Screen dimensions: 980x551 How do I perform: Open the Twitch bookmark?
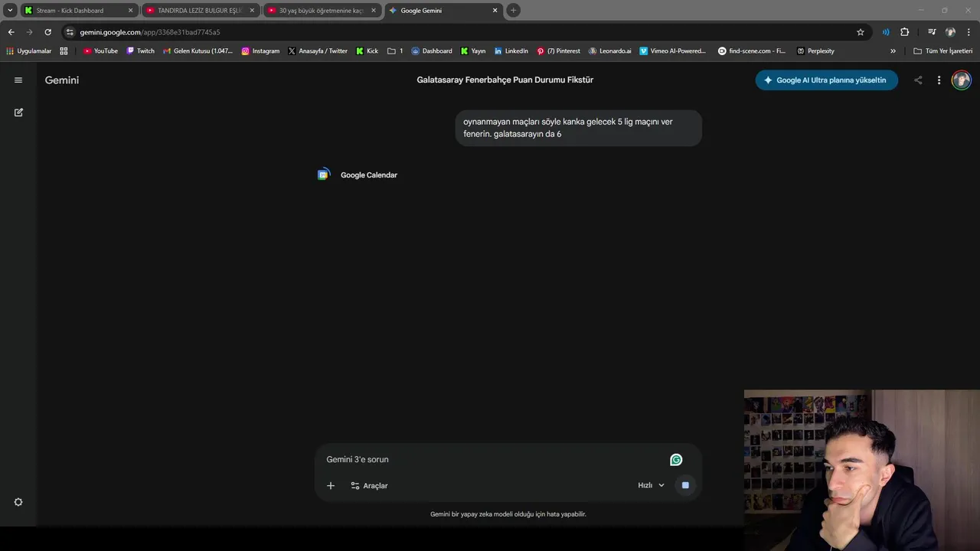(x=140, y=51)
